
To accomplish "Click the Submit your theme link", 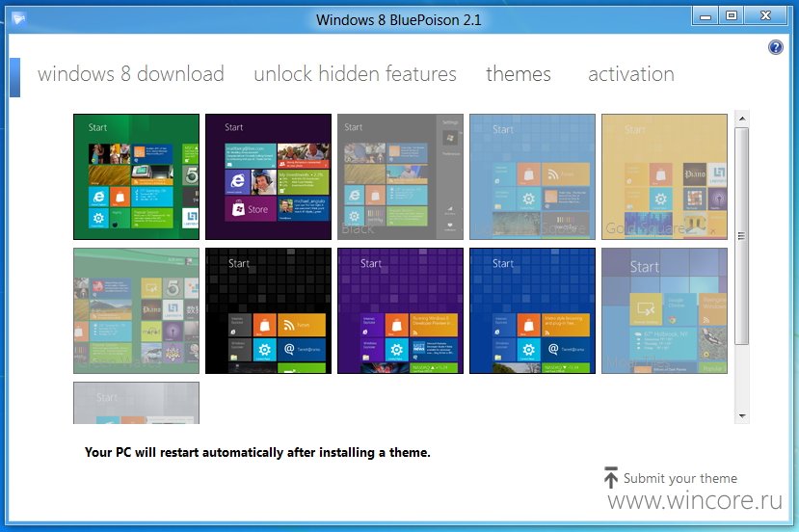I will point(680,478).
